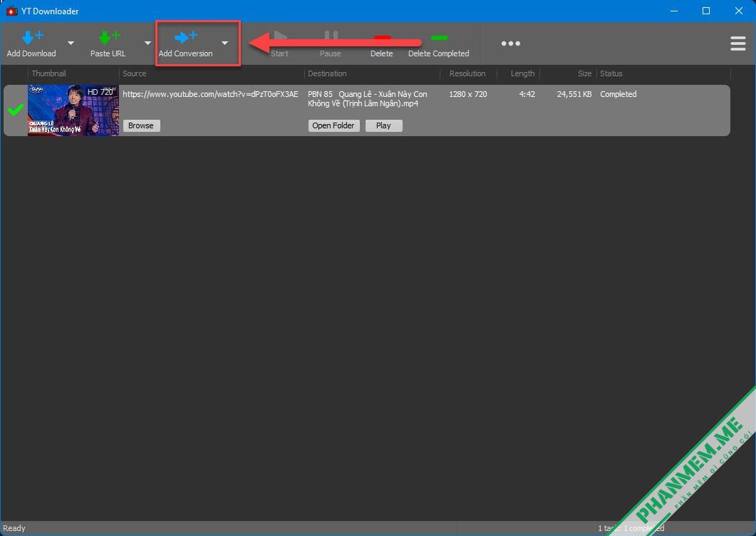Close the YT Downloader window

pos(739,11)
